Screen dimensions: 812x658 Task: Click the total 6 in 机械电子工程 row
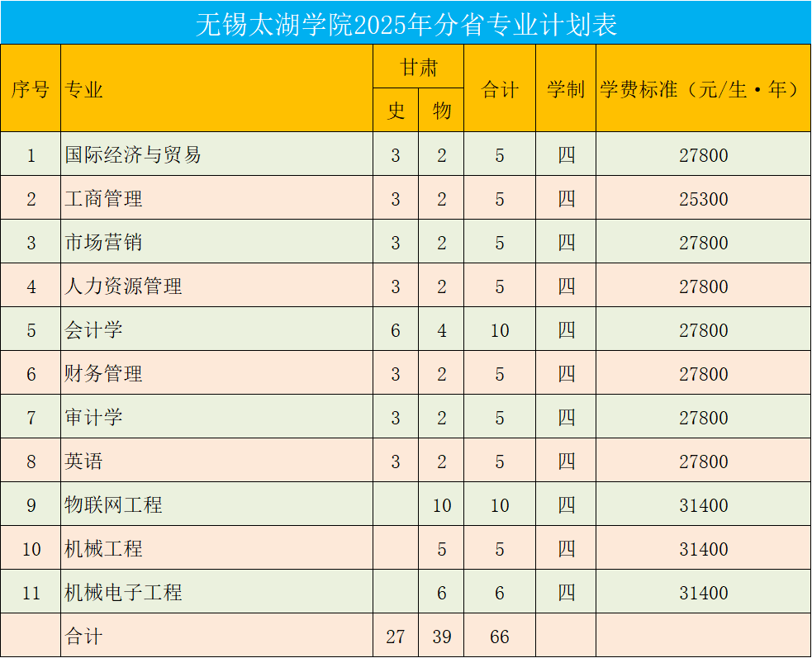point(499,593)
